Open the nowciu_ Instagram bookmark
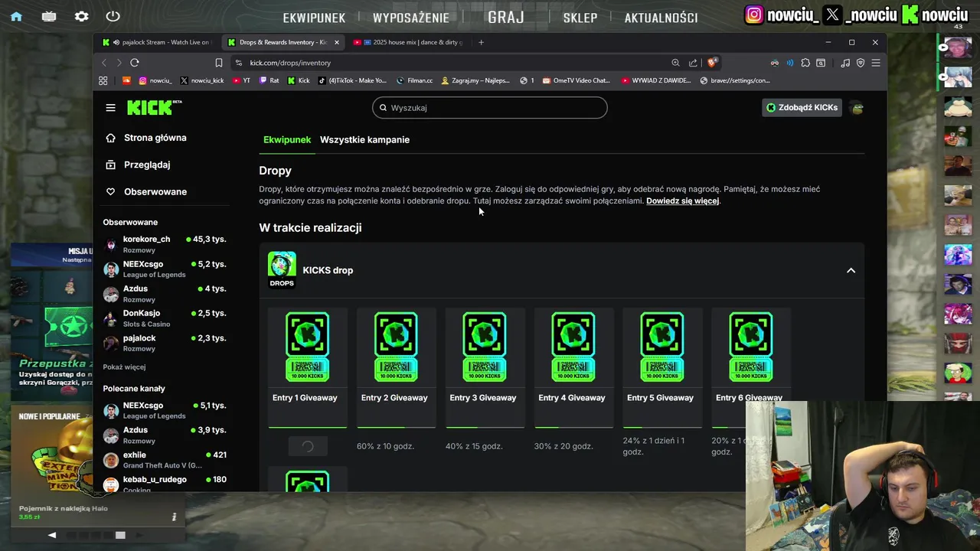This screenshot has width=980, height=551. pos(155,80)
